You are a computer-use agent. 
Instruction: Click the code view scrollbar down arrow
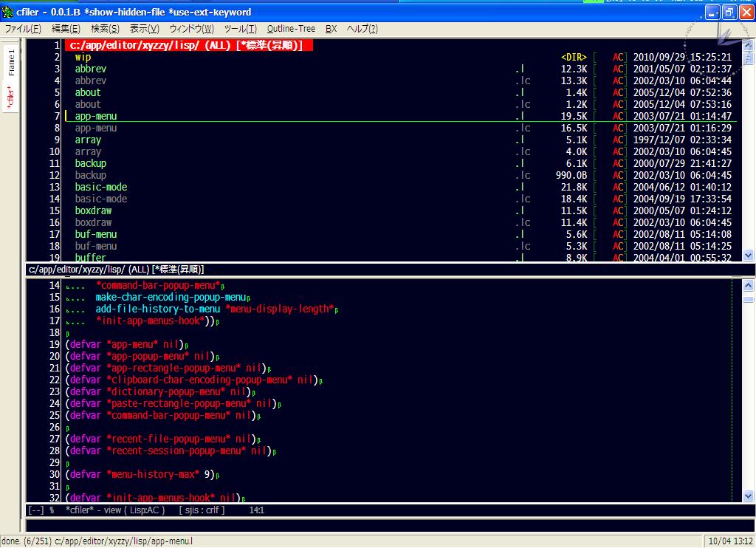coord(749,496)
